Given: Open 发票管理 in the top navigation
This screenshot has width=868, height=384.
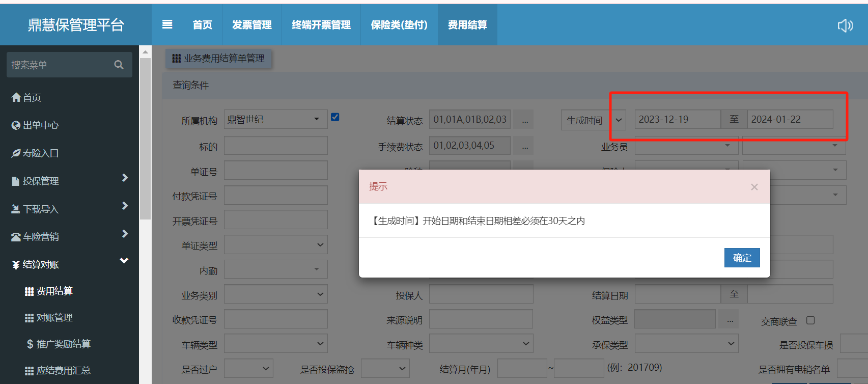Looking at the screenshot, I should click(252, 25).
